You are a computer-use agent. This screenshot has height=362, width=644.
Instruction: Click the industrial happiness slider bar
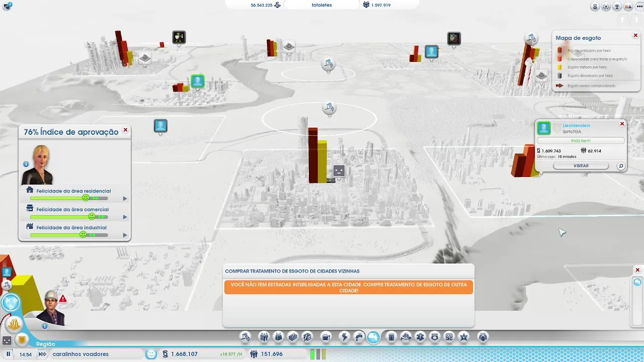69,235
